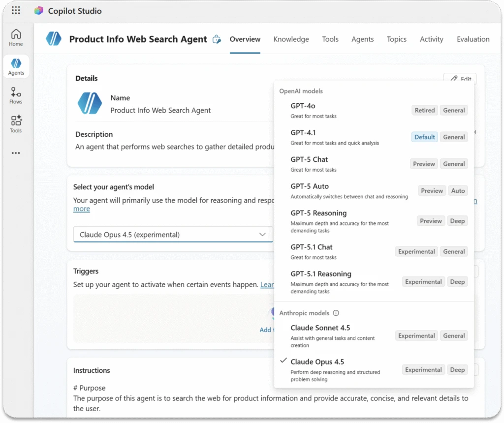Open Tools from the left sidebar
Screen dimensions: 504x423
coord(15,124)
